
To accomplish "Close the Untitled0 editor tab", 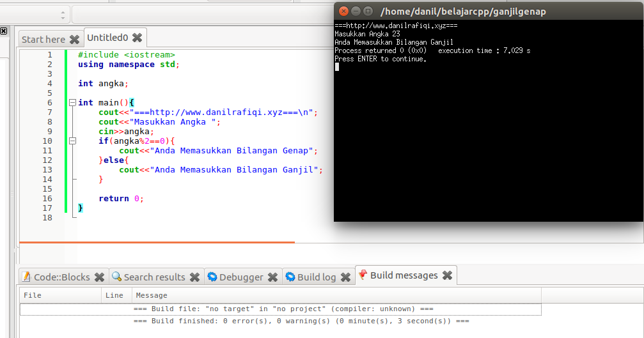I will 137,38.
